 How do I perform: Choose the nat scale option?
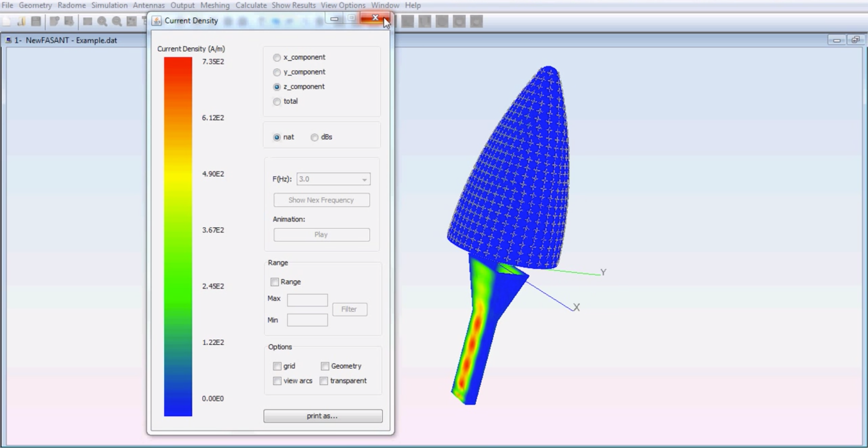coord(277,137)
